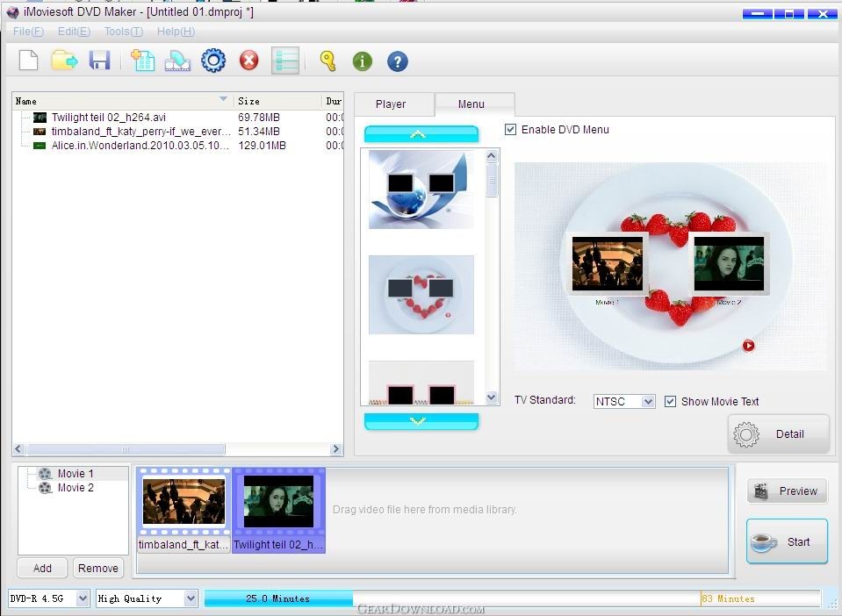
Task: Click the blue help question mark icon
Action: point(398,61)
